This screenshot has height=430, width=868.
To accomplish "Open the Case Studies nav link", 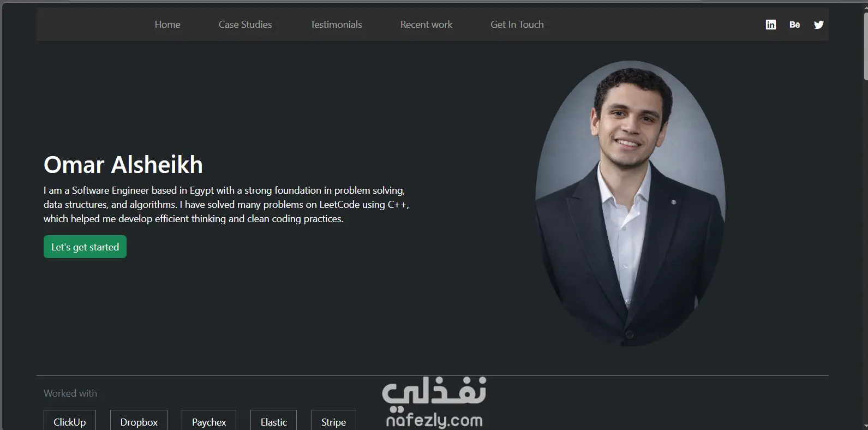I will coord(245,25).
